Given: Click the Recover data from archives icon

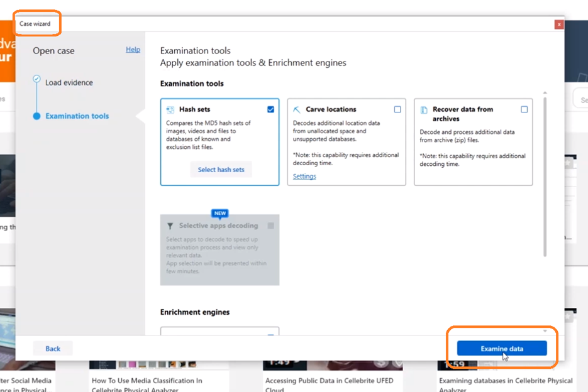Looking at the screenshot, I should click(x=424, y=110).
